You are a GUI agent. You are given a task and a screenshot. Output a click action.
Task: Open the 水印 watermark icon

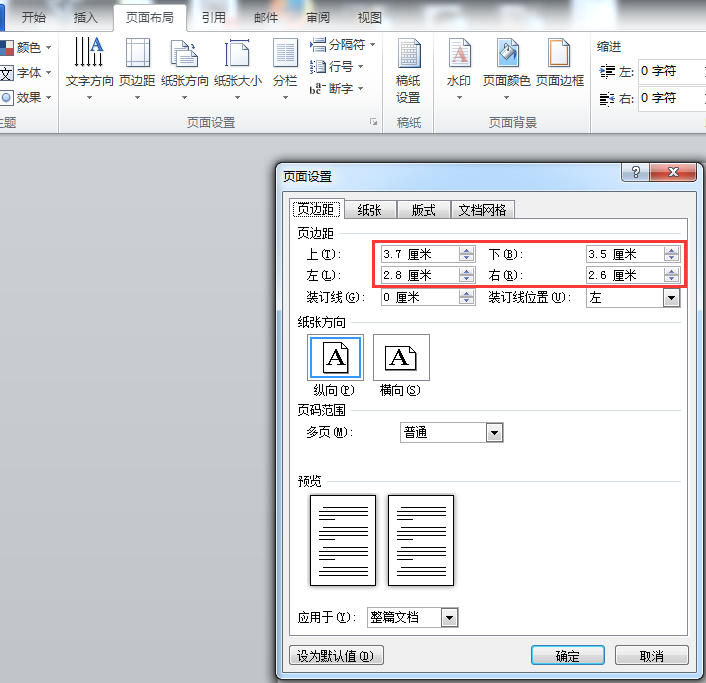(x=459, y=68)
